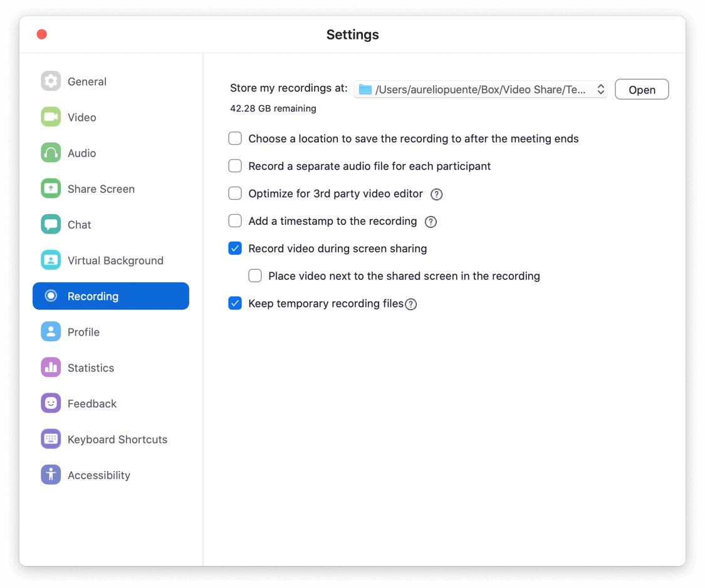This screenshot has width=705, height=588.
Task: Click the path dropdown up-down arrows
Action: click(601, 90)
